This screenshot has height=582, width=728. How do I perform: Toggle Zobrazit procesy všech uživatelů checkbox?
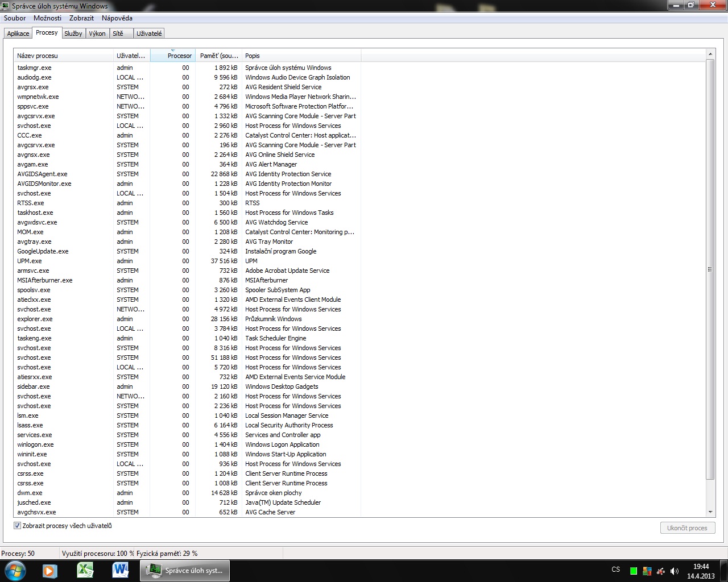[17, 526]
